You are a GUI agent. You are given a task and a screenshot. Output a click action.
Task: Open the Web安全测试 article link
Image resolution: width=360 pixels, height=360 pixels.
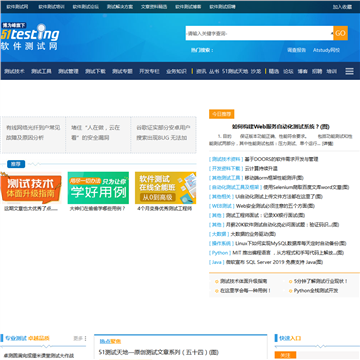pos(275,206)
